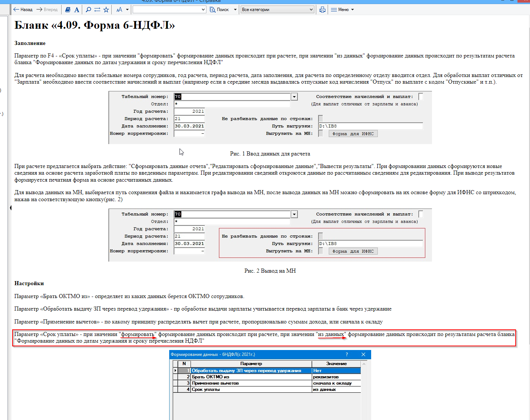The image size is (530, 420).
Task: Click the dialog table scrollbar up arrow
Action: pos(364,364)
